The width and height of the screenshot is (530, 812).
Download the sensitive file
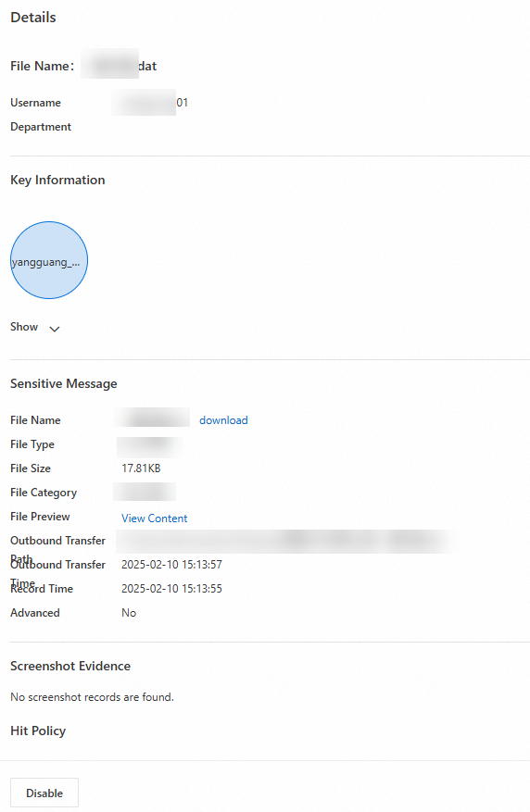223,420
